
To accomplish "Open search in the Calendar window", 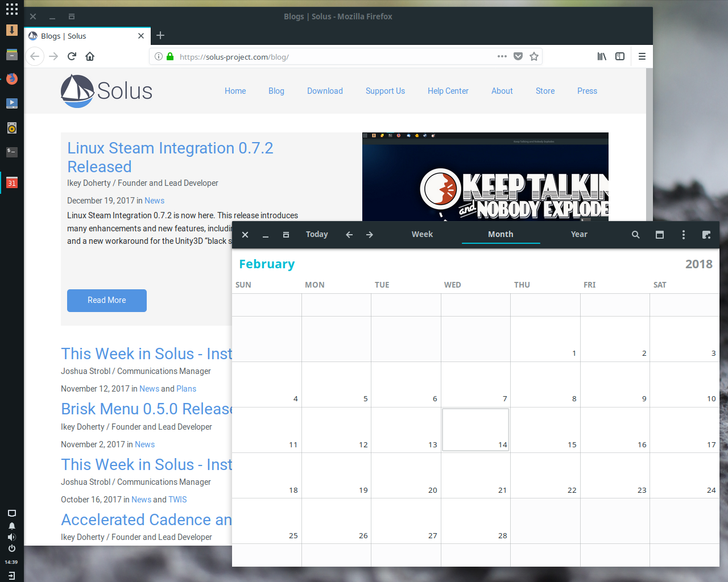I will click(x=635, y=235).
